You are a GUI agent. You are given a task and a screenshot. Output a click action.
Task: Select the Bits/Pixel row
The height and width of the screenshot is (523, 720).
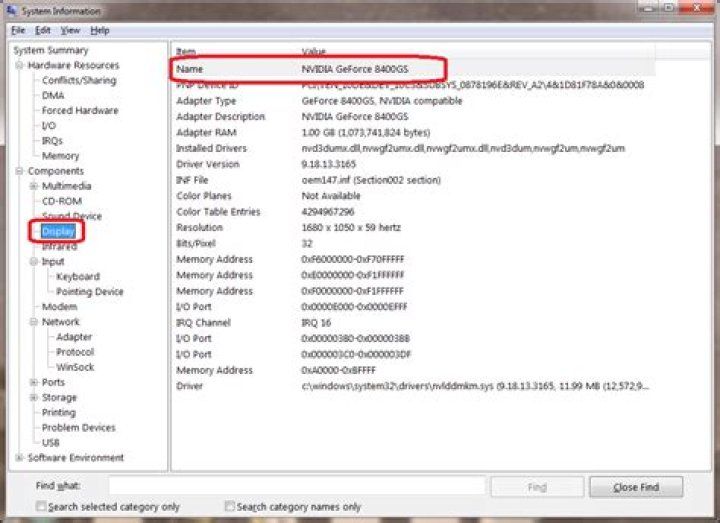(x=413, y=243)
